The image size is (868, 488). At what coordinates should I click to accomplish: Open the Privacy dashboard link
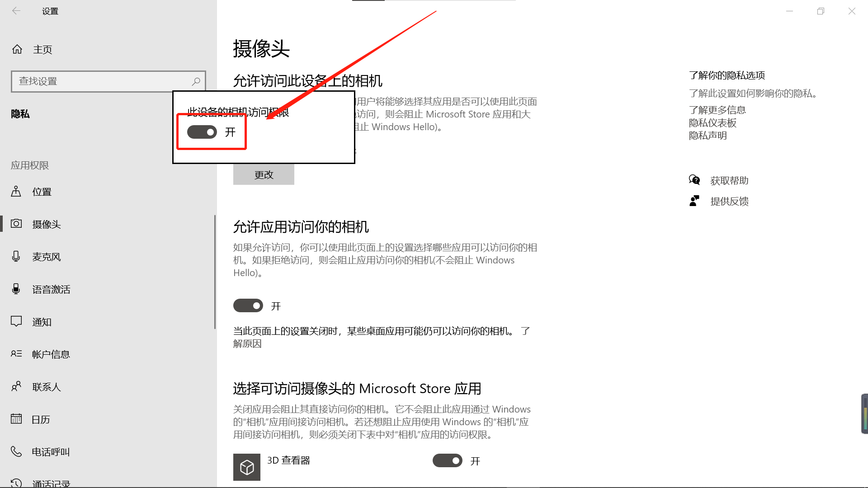tap(712, 123)
